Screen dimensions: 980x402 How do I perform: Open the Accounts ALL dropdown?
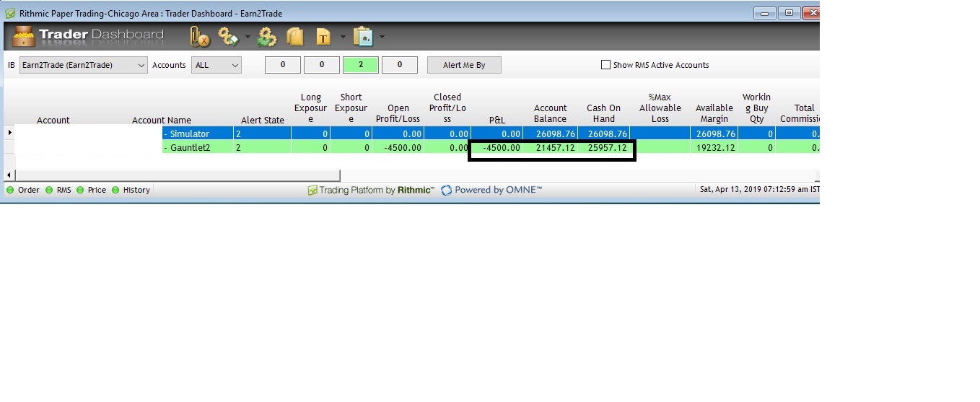click(216, 65)
